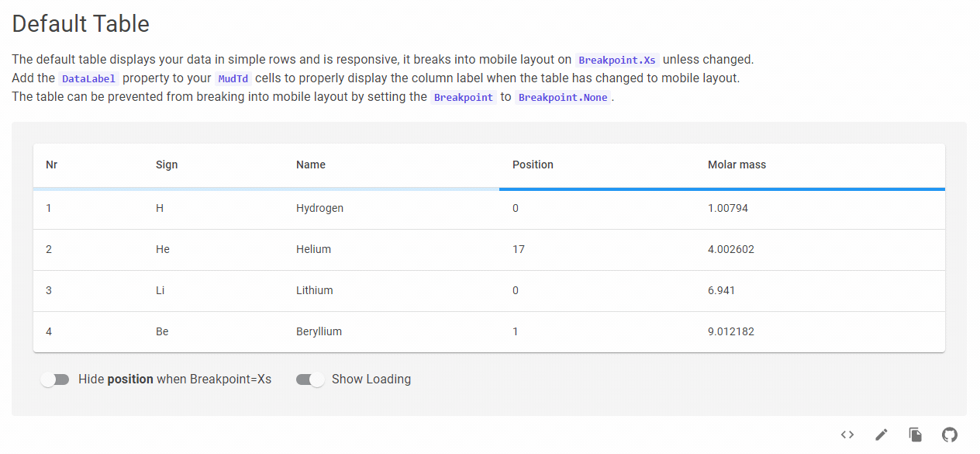Select the Hydrogen row
This screenshot has height=454, width=980.
pos(489,209)
